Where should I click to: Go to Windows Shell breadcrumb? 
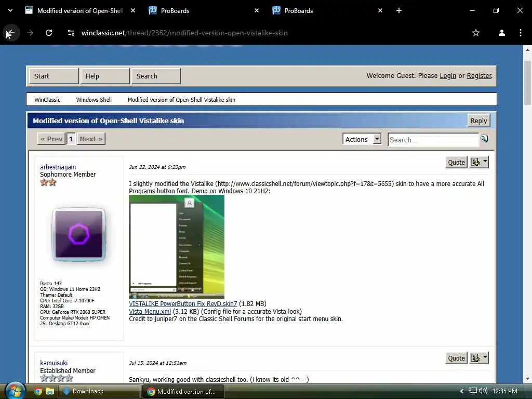[x=94, y=100]
